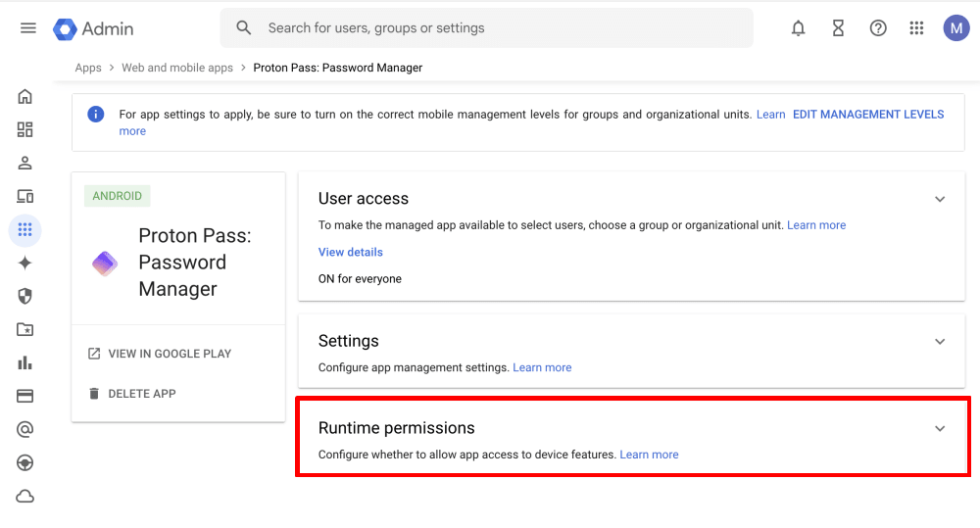The width and height of the screenshot is (980, 528).
Task: Open Learn more in Settings section
Action: pyautogui.click(x=543, y=367)
